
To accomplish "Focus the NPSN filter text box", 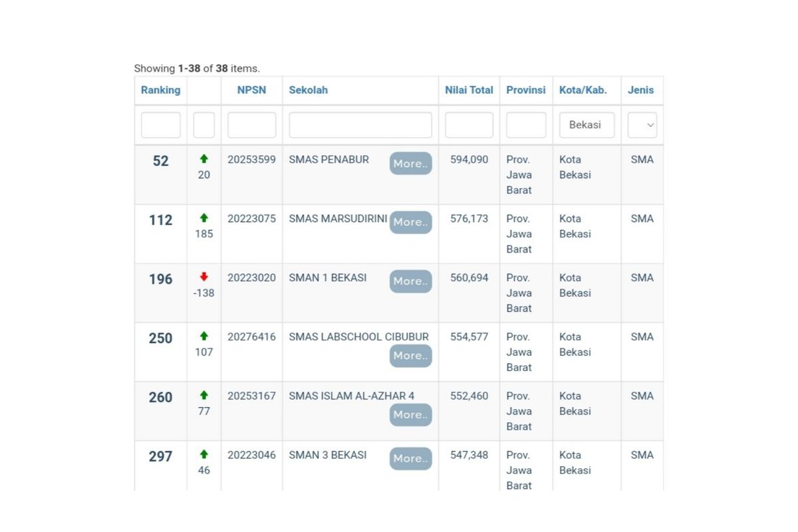I will tap(251, 125).
